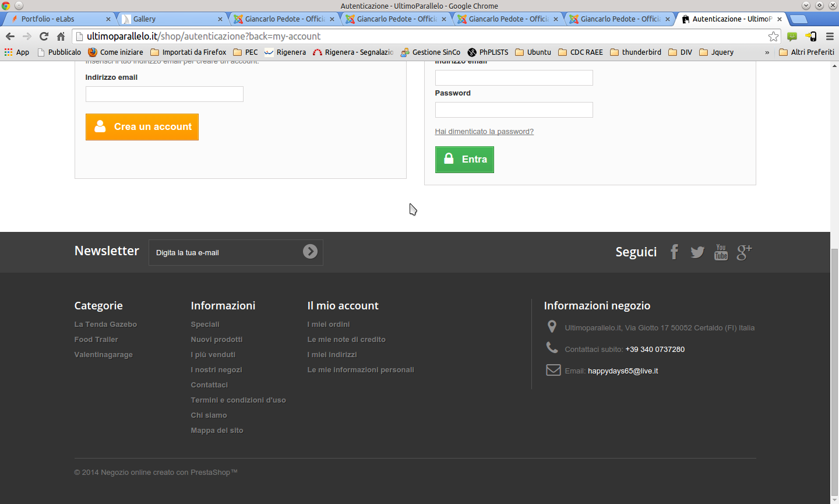Viewport: 839px width, 504px height.
Task: Reload the page in Chrome toolbar
Action: click(44, 36)
